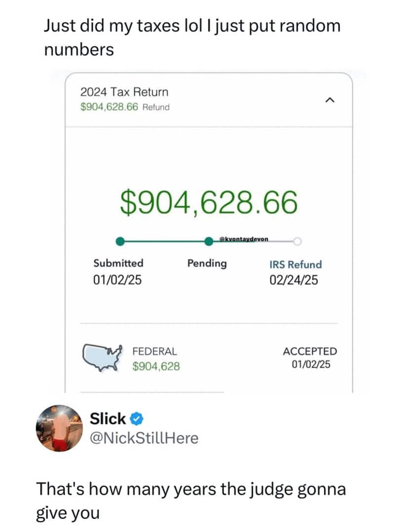Click the Submitted stage label
Screen dimensions: 395x532
click(x=118, y=264)
